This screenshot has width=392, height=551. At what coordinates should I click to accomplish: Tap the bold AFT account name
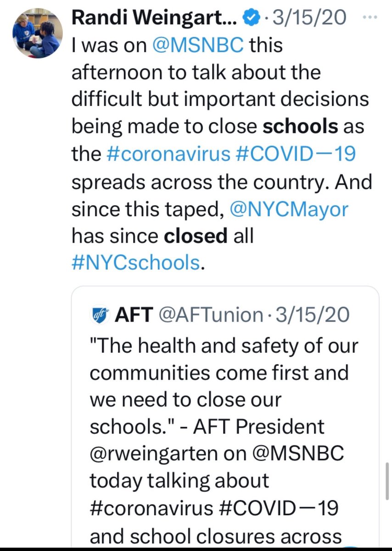(133, 315)
